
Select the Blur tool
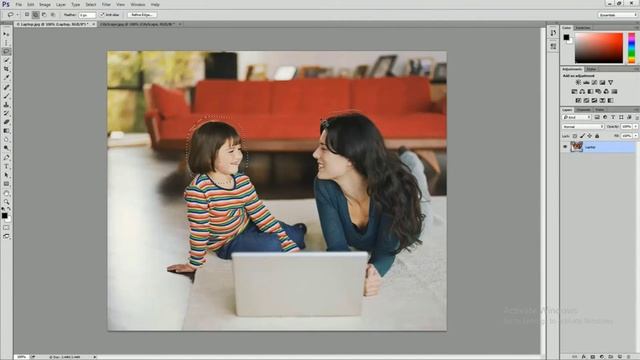[6, 140]
